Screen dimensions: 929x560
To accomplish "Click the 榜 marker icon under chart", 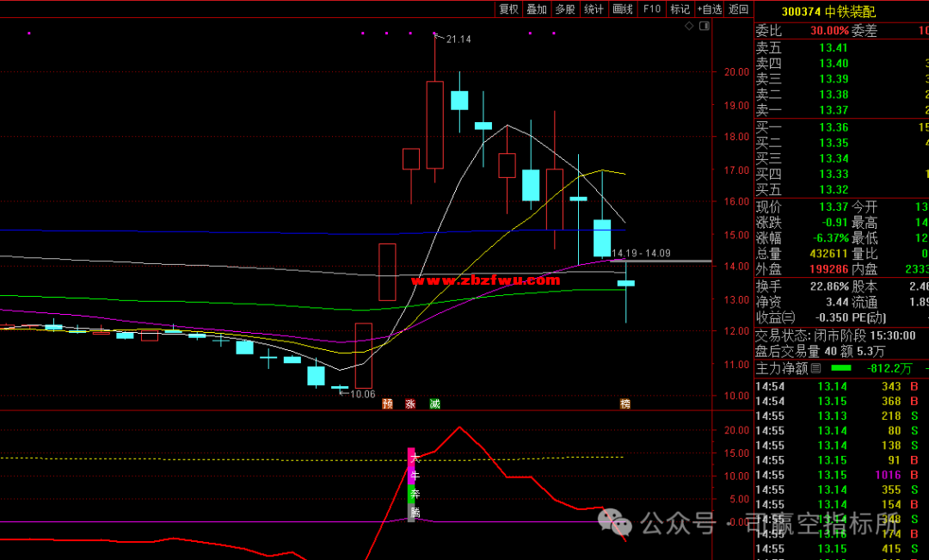I will pos(625,403).
